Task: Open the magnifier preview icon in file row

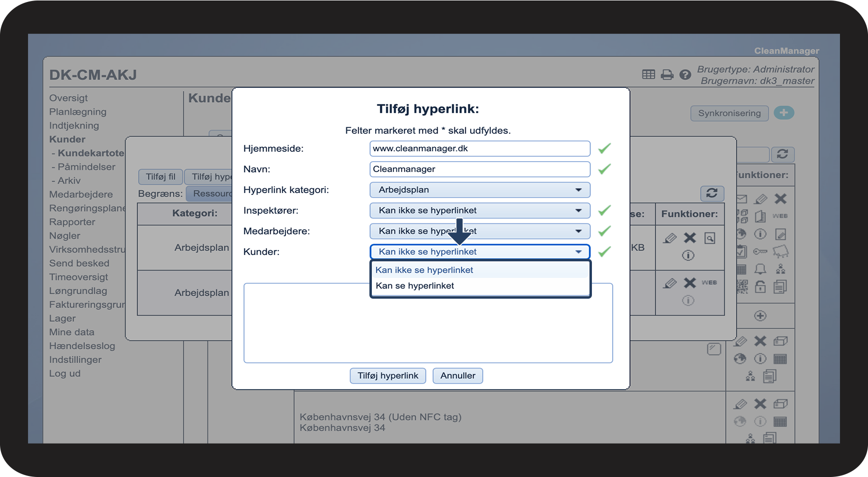Action: tap(710, 238)
